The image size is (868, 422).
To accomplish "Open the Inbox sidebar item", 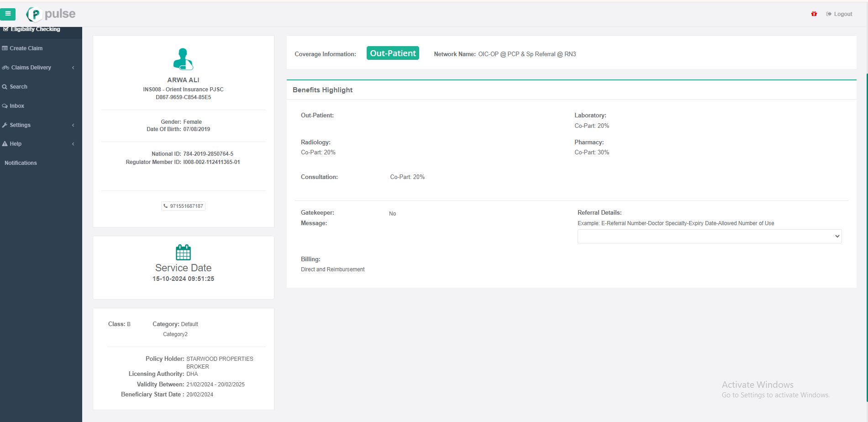I will pyautogui.click(x=17, y=106).
